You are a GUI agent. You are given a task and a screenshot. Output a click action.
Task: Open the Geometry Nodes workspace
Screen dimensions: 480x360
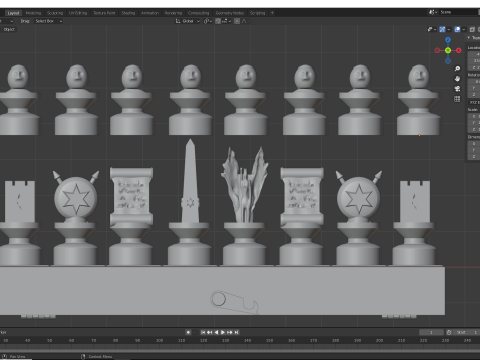230,13
